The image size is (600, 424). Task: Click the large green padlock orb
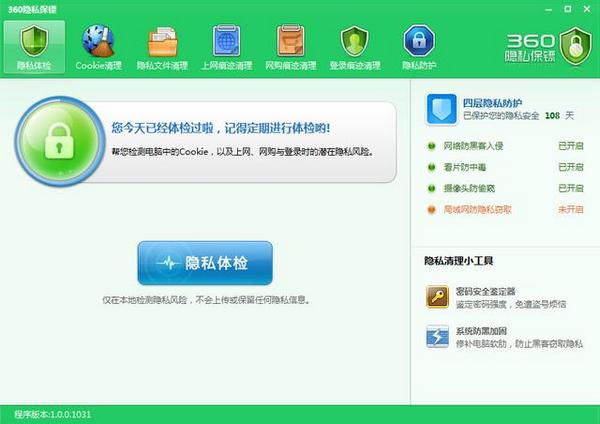pos(60,141)
